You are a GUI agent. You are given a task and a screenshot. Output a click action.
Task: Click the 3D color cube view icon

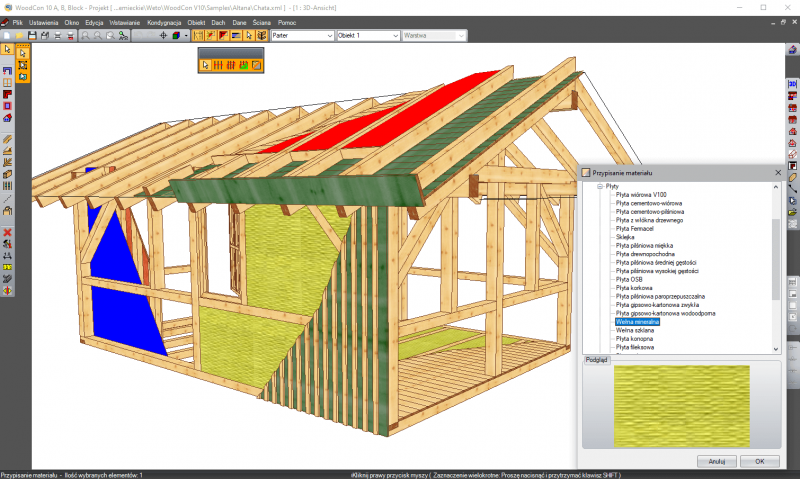click(175, 36)
